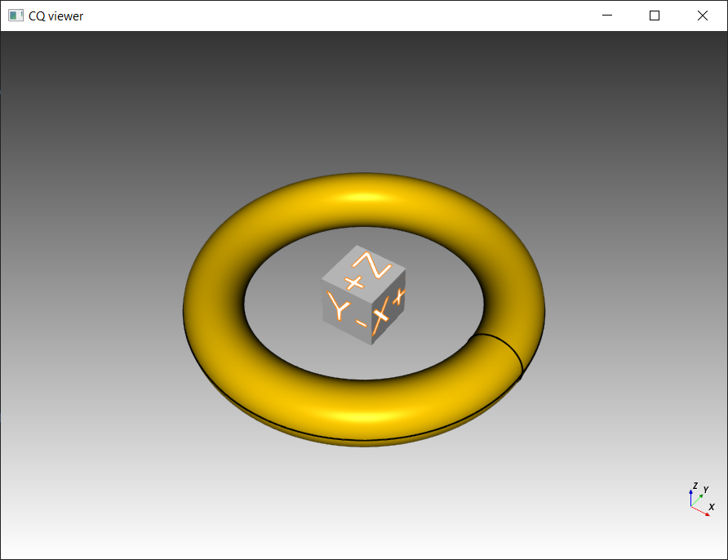728x560 pixels.
Task: Click the 'X' label of the axis triad
Action: [712, 507]
